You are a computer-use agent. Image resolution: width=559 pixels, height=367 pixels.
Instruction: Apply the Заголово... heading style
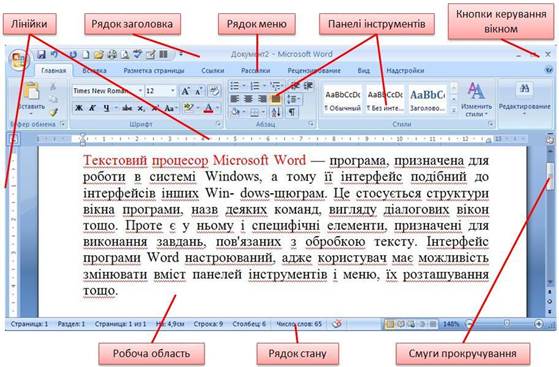coord(427,100)
